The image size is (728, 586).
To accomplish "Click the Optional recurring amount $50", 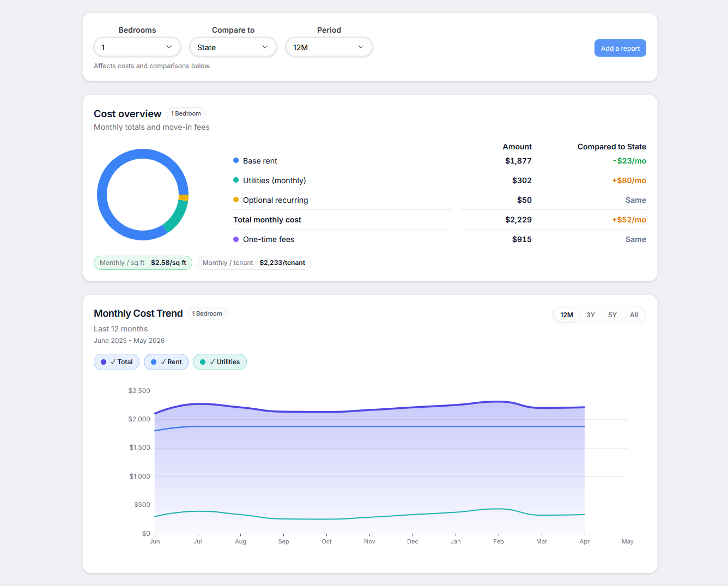I will (524, 200).
